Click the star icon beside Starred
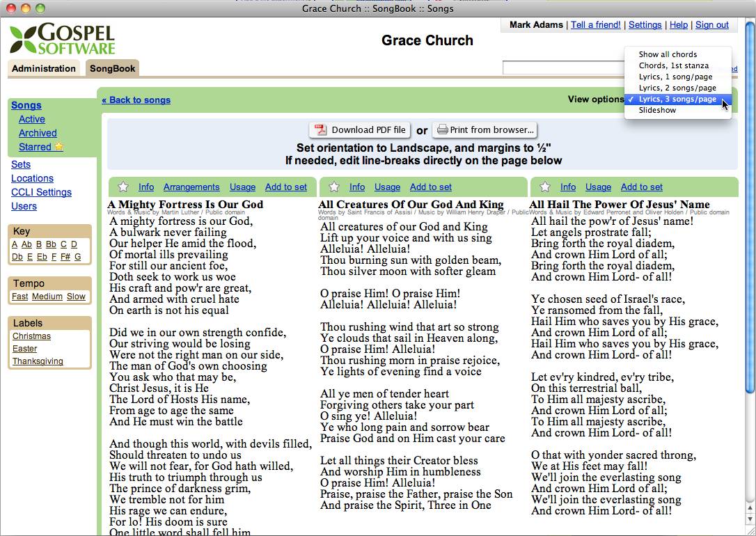This screenshot has height=536, width=756. tap(58, 146)
